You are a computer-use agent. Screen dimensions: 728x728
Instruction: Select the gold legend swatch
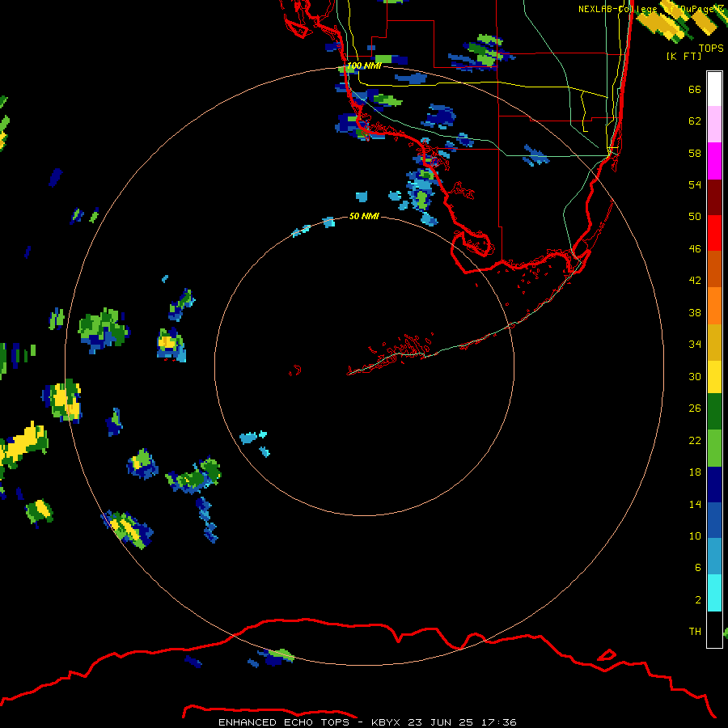pyautogui.click(x=714, y=342)
